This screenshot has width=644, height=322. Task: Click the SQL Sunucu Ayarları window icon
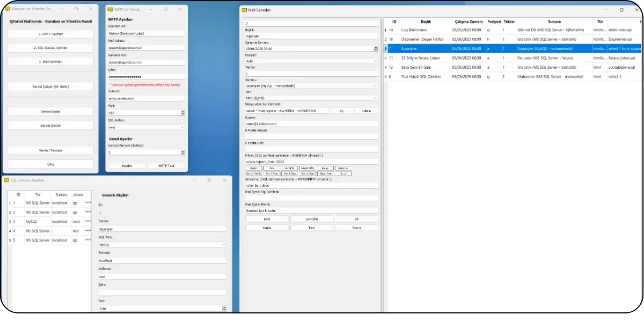[7, 180]
